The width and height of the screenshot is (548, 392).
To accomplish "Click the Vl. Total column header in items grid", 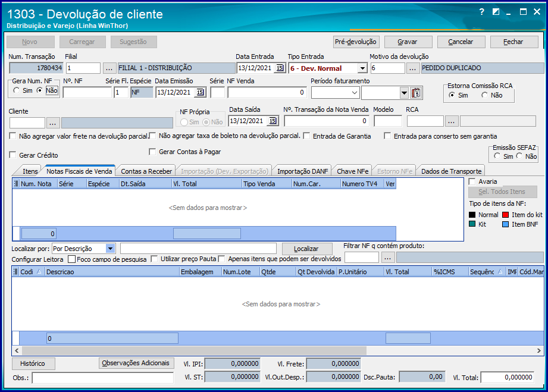I will point(408,272).
